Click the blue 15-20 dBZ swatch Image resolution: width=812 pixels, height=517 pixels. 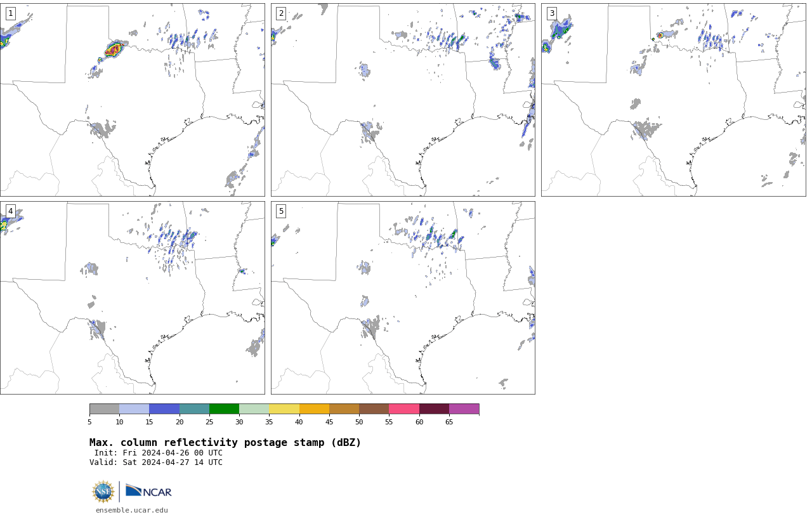(164, 409)
